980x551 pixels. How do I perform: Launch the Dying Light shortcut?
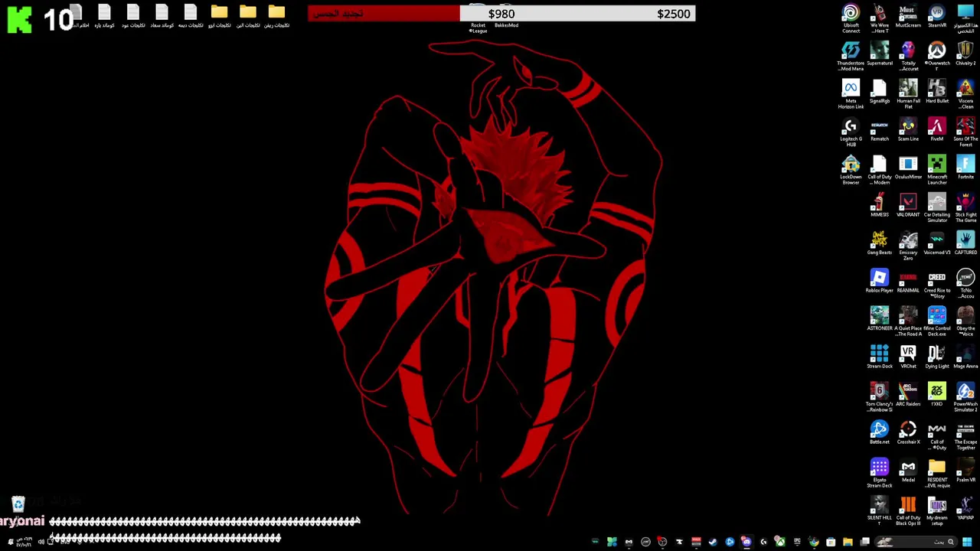[x=937, y=357]
